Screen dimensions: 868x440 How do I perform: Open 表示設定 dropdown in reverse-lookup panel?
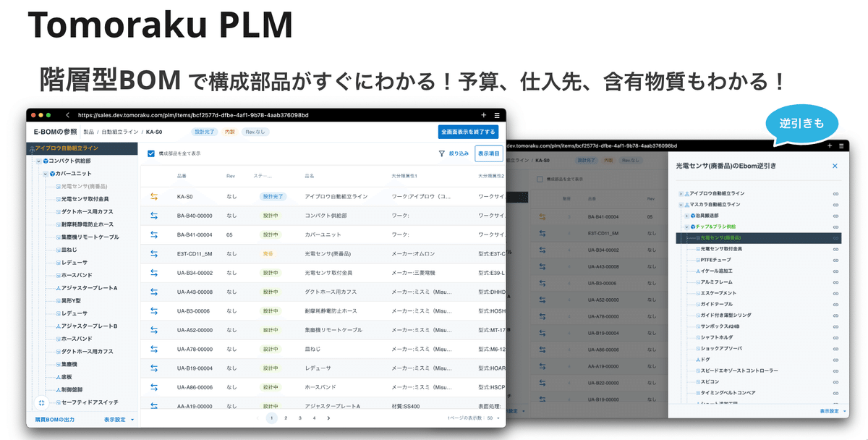coord(832,411)
